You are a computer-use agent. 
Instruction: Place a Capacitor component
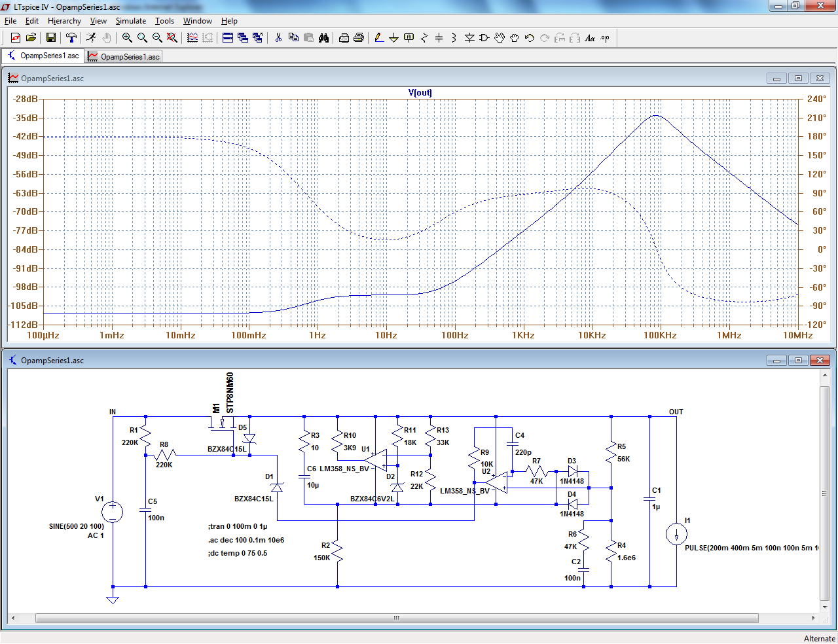[x=439, y=38]
